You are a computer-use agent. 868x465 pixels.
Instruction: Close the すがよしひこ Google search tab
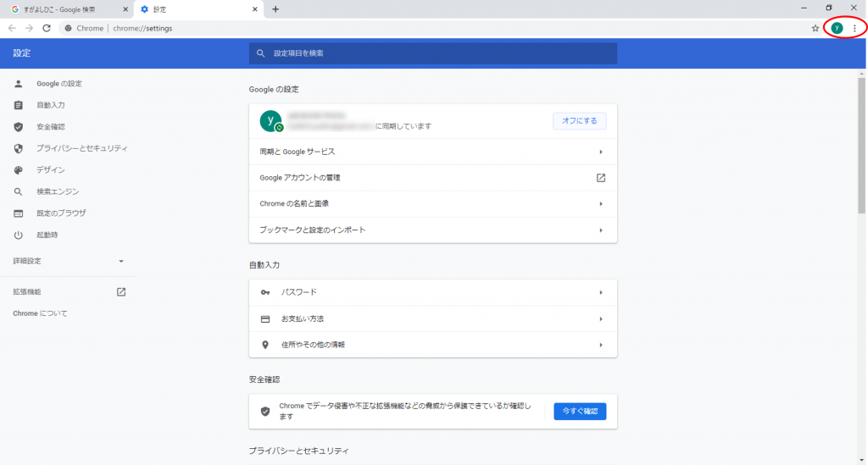click(x=125, y=9)
